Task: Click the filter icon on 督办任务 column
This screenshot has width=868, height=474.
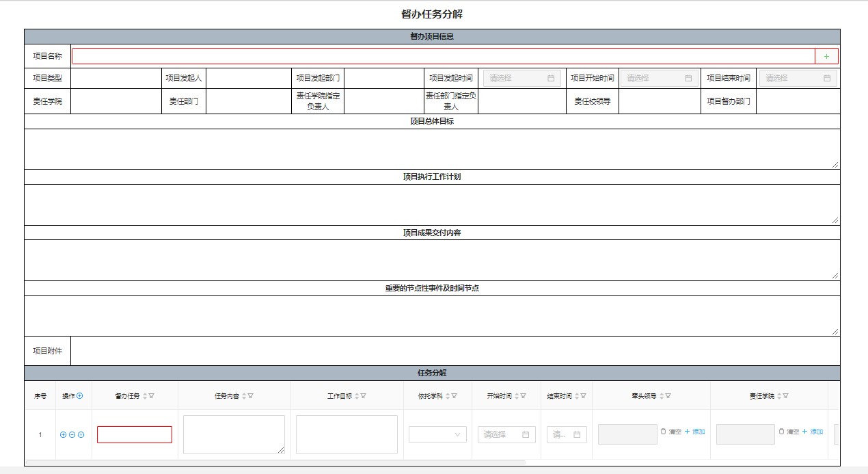Action: click(x=152, y=396)
